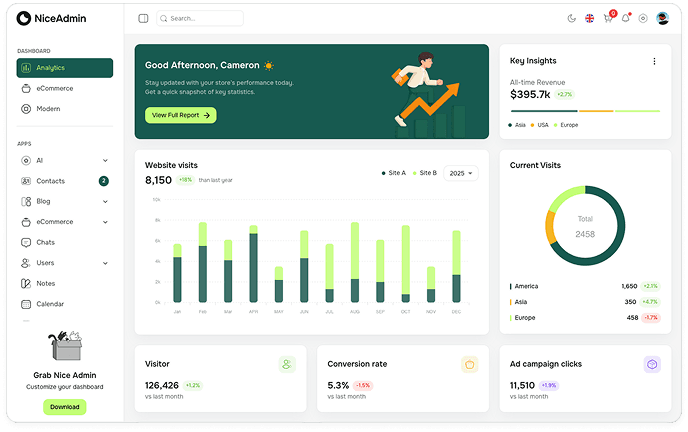
Task: Open notifications bell icon
Action: click(x=626, y=18)
